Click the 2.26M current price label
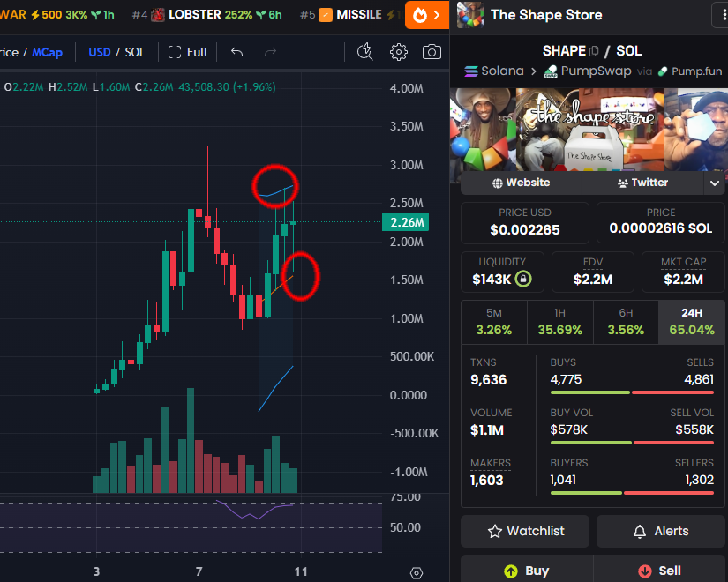This screenshot has height=582, width=728. coord(405,222)
